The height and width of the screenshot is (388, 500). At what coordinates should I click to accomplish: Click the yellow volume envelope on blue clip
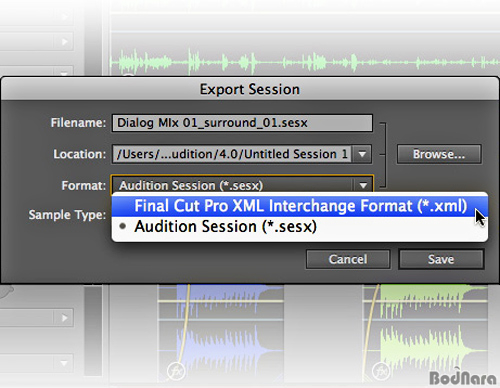[x=184, y=320]
